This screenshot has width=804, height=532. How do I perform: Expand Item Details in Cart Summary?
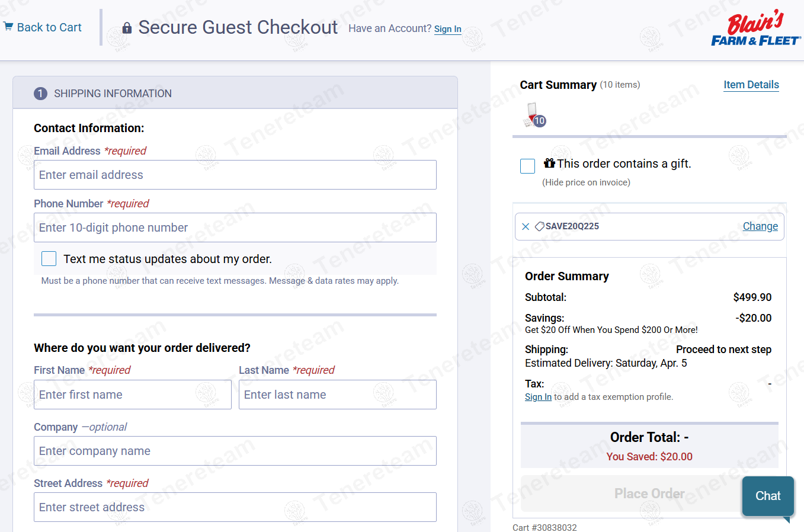[751, 85]
